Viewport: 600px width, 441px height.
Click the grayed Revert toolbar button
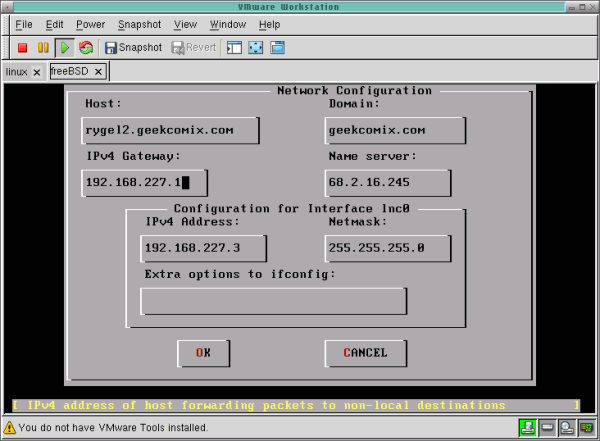click(x=194, y=48)
